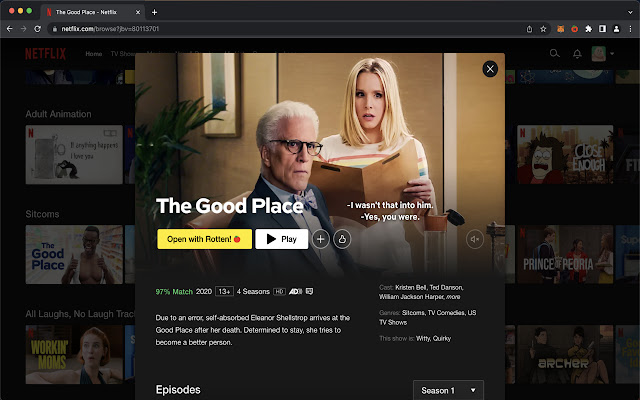Open the Extensions puzzle menu
Screen dimensions: 640x400
click(x=589, y=29)
